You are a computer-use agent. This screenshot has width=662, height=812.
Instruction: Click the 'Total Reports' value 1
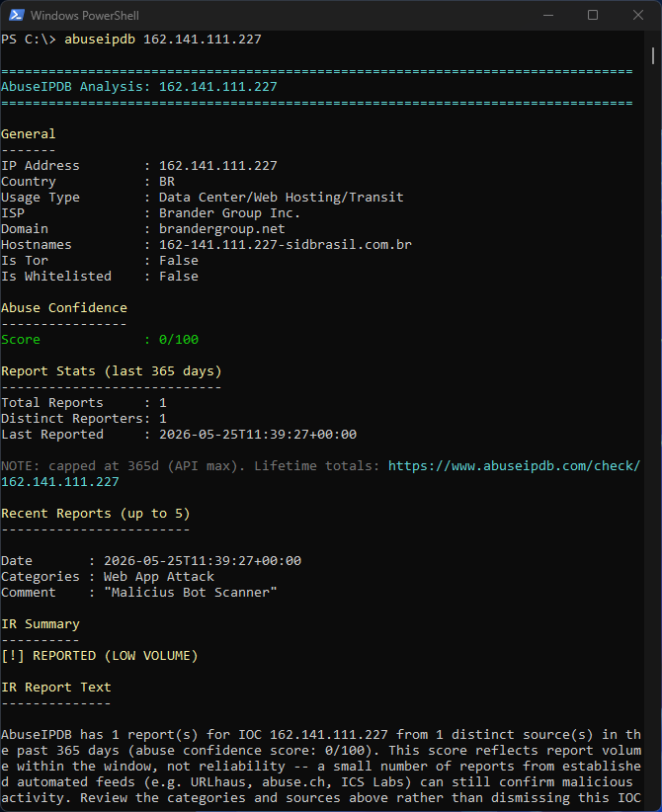coord(163,403)
